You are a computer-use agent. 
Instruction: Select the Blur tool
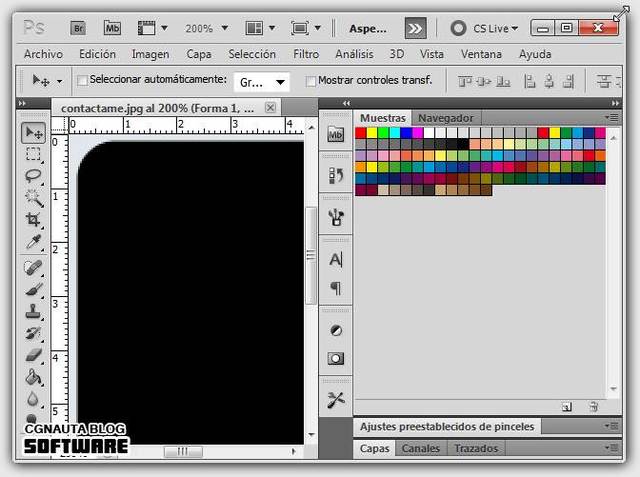[x=33, y=399]
